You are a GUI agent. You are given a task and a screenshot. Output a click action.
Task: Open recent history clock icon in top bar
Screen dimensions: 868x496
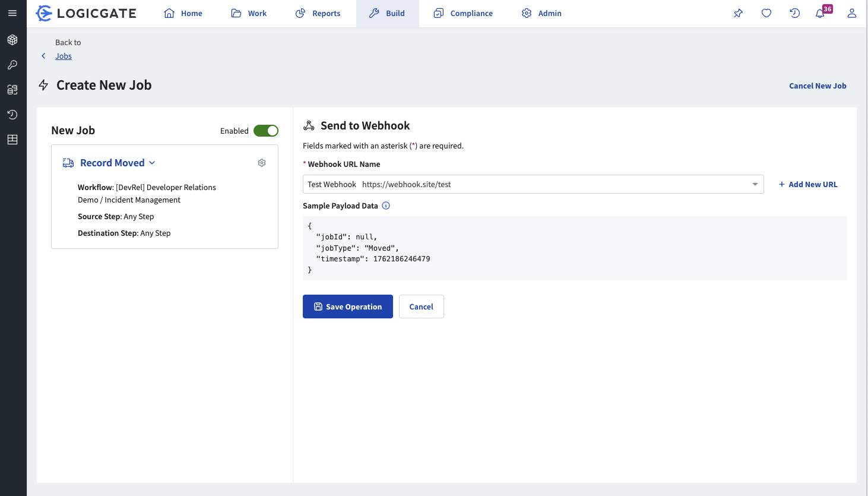[x=795, y=13]
